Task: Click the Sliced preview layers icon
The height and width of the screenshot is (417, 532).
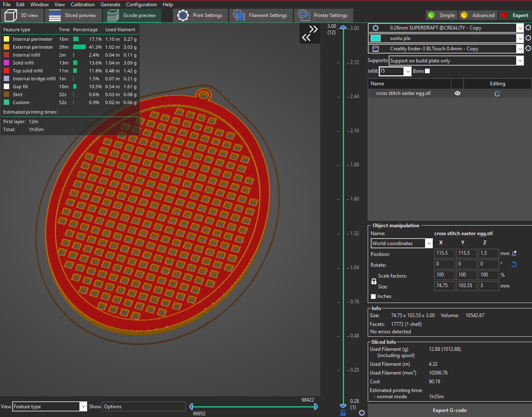Action: [55, 15]
